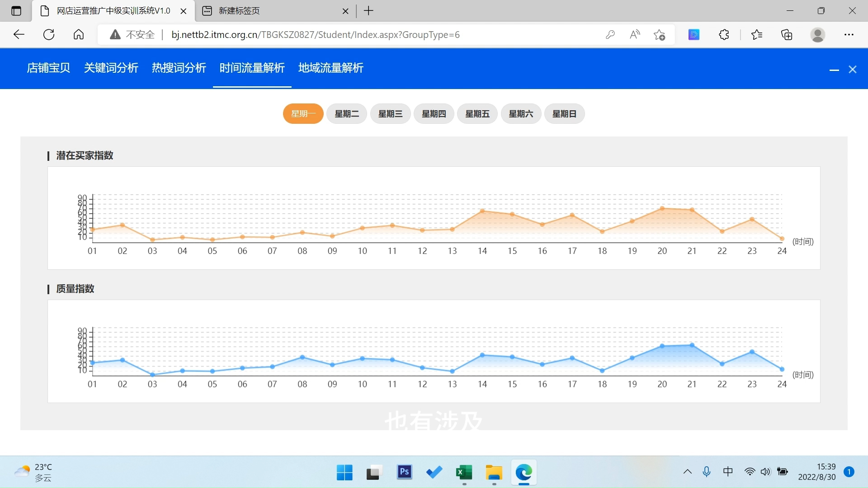Switch to 关键词分析 tab
The width and height of the screenshot is (868, 488).
coord(111,68)
